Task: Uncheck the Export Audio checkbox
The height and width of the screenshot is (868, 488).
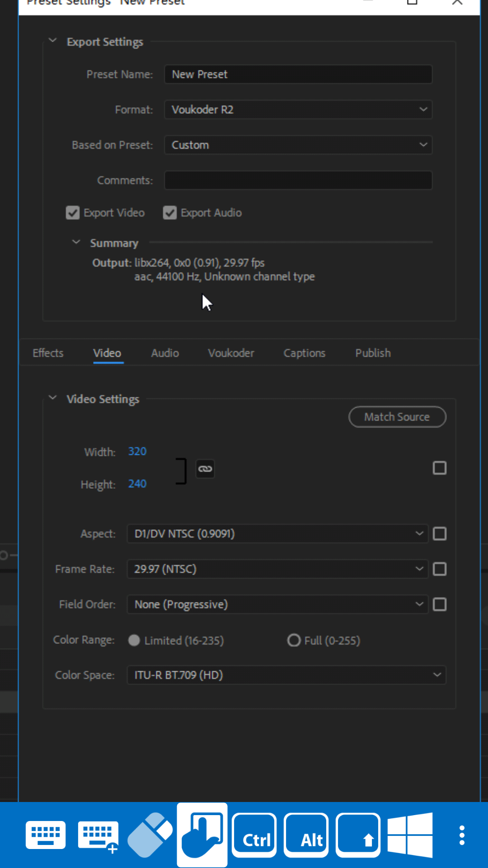Action: pos(170,213)
